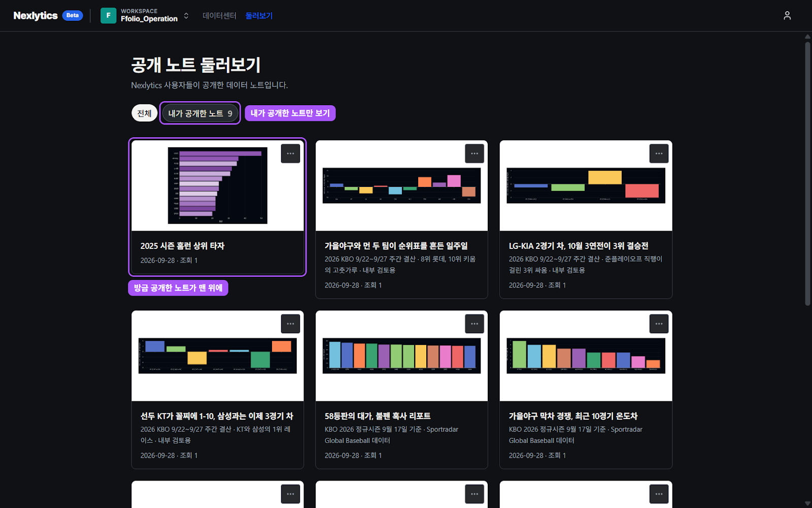This screenshot has width=812, height=508.
Task: Toggle the 내가 공개한 노트 filter chip
Action: [200, 113]
